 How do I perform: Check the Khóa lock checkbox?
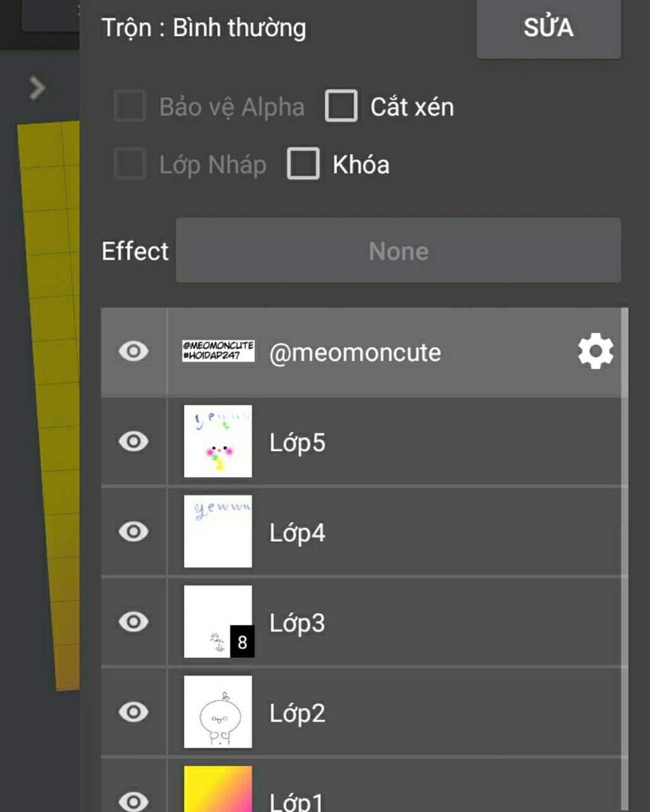[x=303, y=164]
